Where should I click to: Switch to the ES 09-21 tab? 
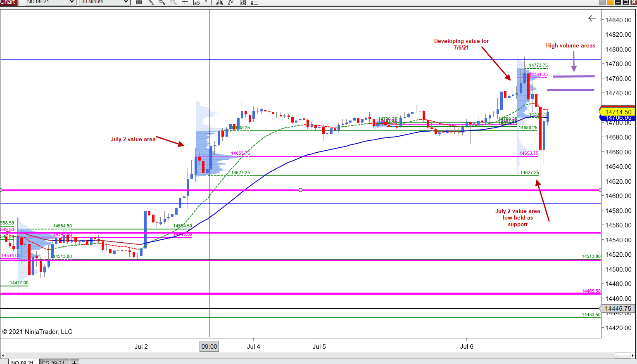pyautogui.click(x=53, y=362)
